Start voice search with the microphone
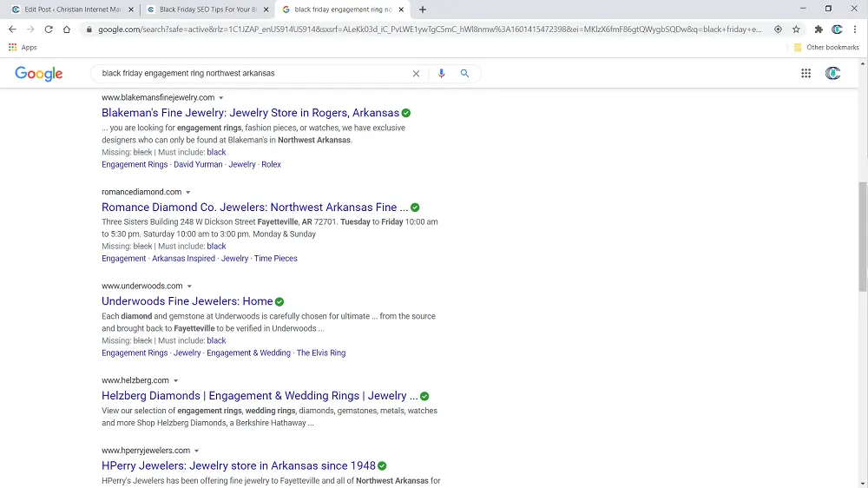The image size is (868, 488). pos(441,73)
